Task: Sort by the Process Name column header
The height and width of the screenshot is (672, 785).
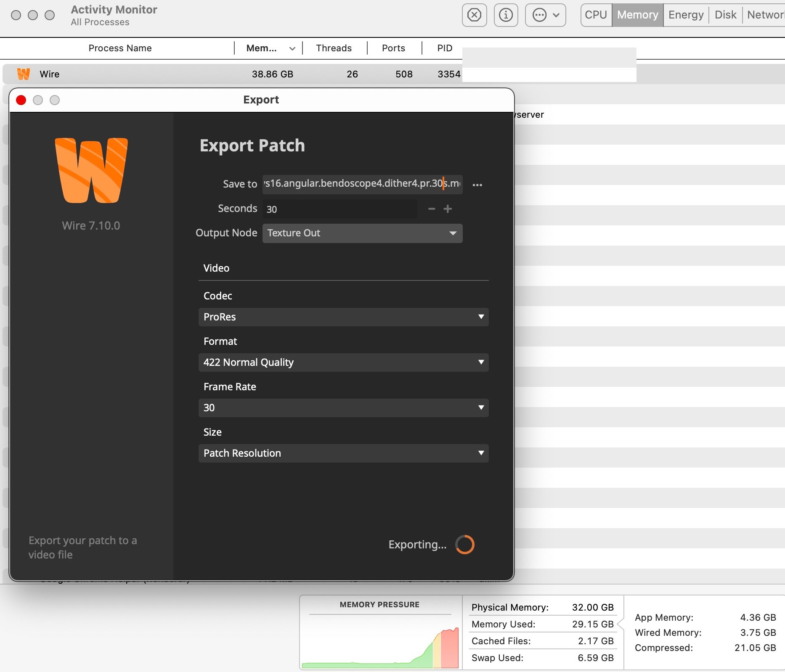Action: (120, 48)
